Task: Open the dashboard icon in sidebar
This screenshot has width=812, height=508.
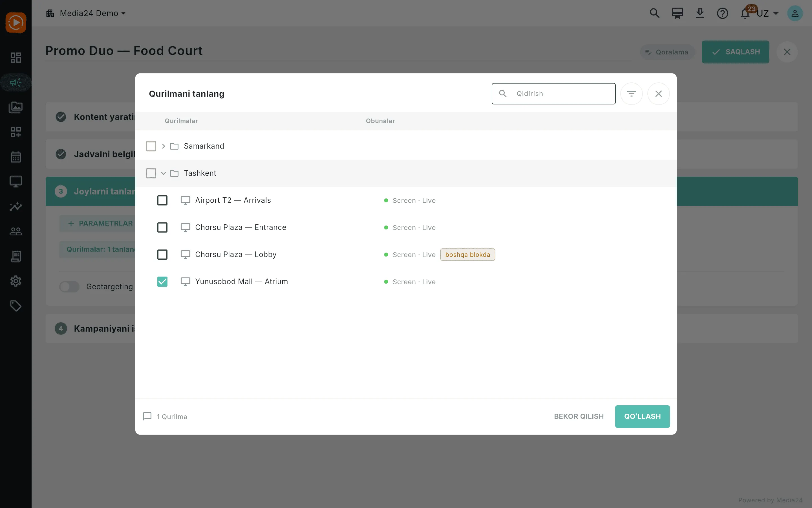Action: [16, 58]
